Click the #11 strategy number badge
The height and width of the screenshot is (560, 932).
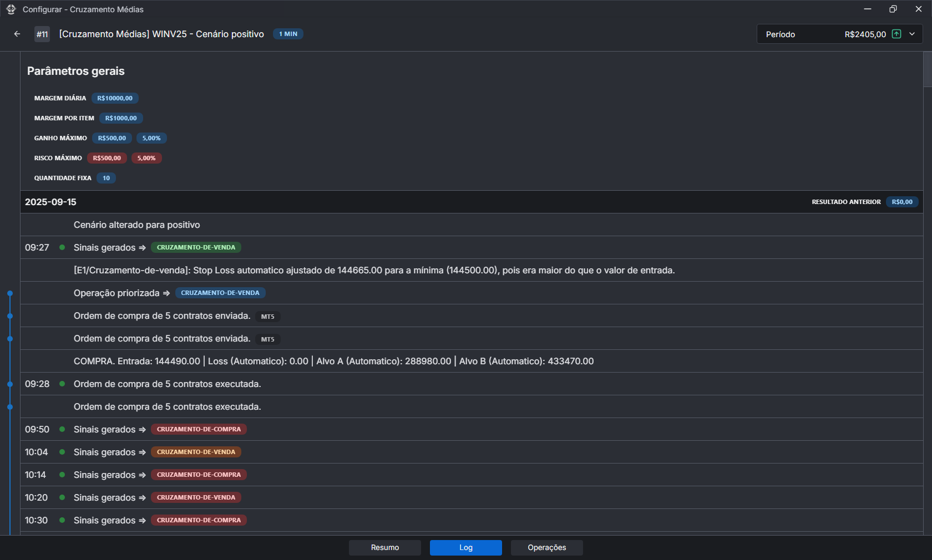42,34
